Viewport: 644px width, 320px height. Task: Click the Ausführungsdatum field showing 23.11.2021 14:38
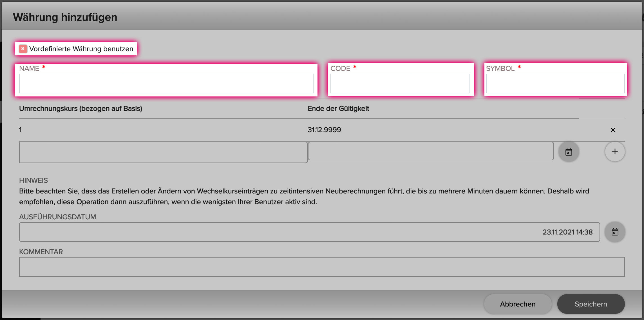pyautogui.click(x=309, y=232)
